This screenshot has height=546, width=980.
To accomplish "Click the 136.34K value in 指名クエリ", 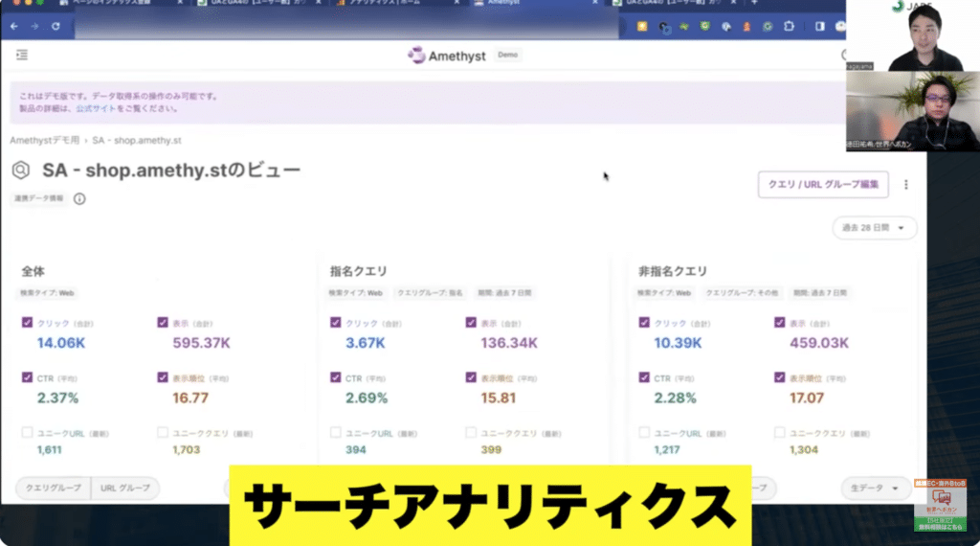I will coord(509,343).
